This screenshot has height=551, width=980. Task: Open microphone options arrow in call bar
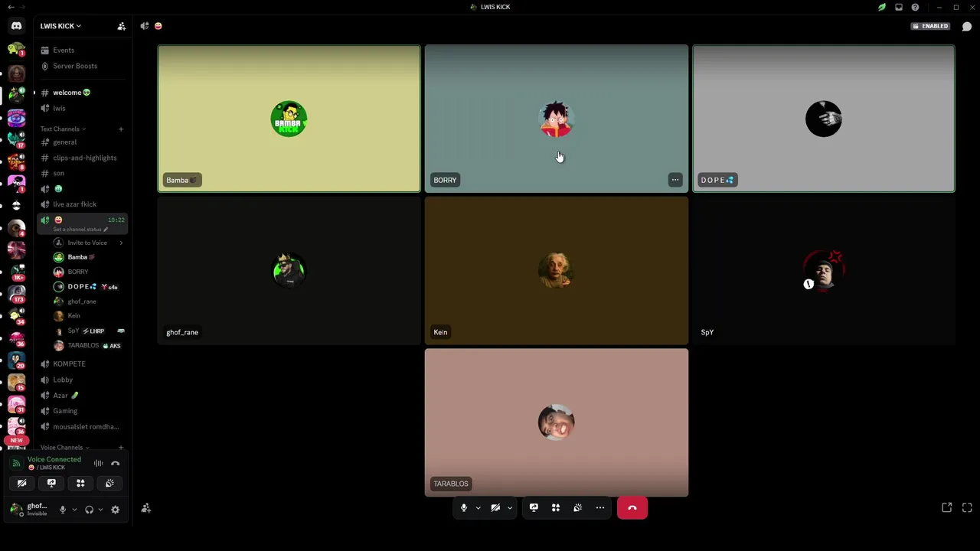[479, 507]
